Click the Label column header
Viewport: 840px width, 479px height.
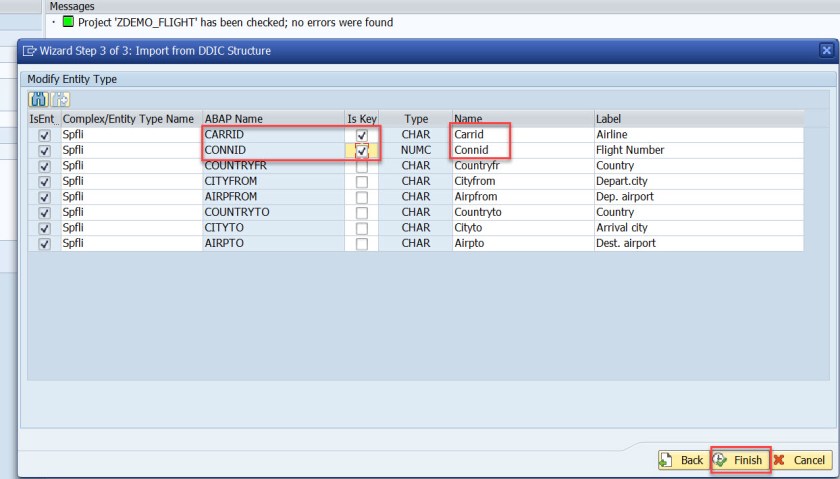click(699, 119)
